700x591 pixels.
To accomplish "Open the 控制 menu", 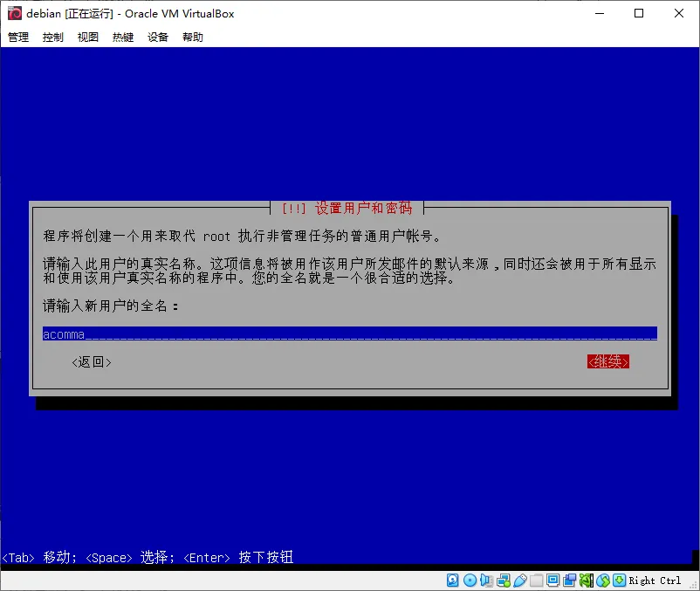I will tap(53, 37).
